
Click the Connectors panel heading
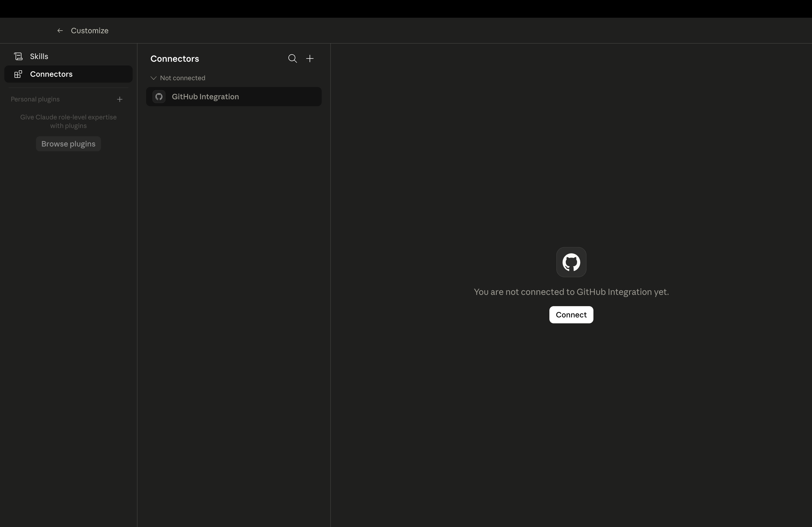[175, 59]
